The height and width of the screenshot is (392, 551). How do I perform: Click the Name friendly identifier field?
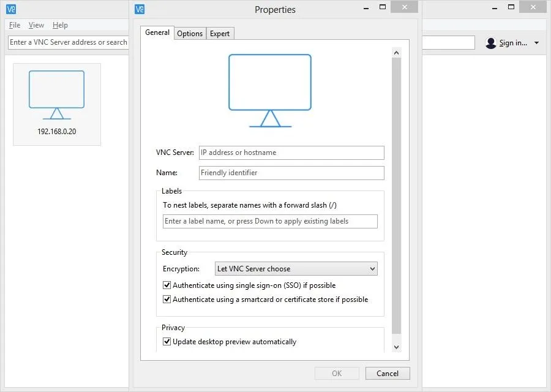[291, 173]
